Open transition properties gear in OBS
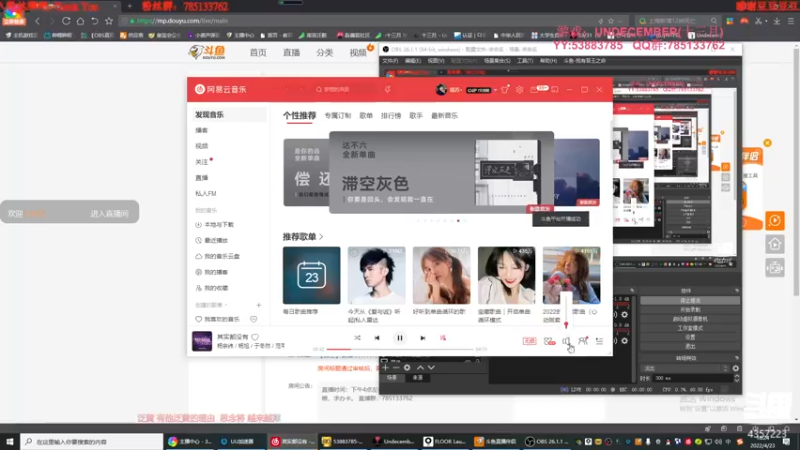The image size is (800, 450). pyautogui.click(x=735, y=368)
